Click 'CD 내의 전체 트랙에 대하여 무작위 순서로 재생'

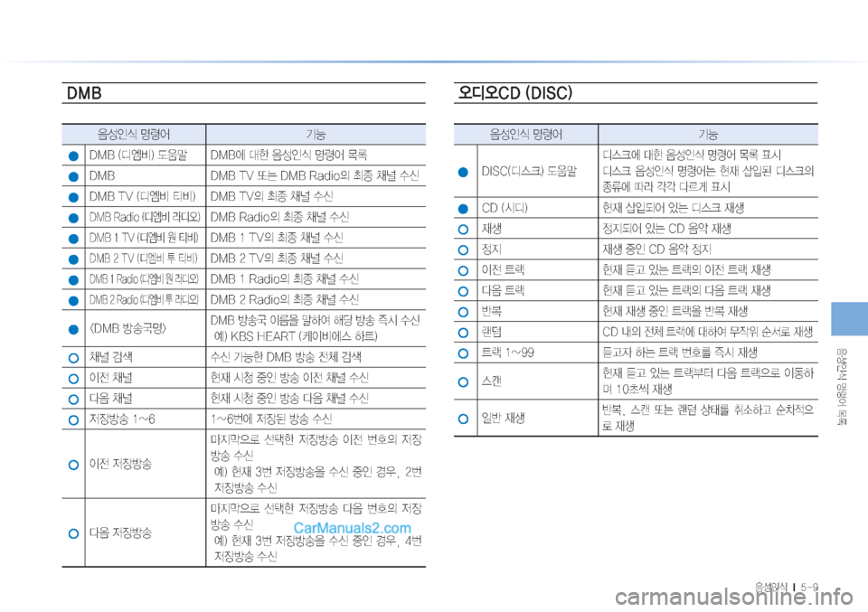(x=707, y=332)
